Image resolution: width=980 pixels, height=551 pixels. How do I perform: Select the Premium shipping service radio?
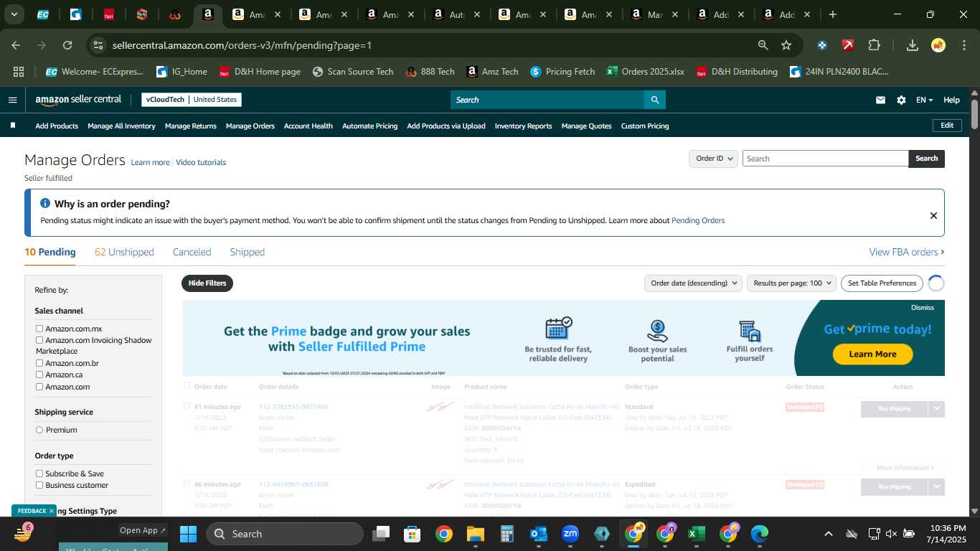(39, 430)
